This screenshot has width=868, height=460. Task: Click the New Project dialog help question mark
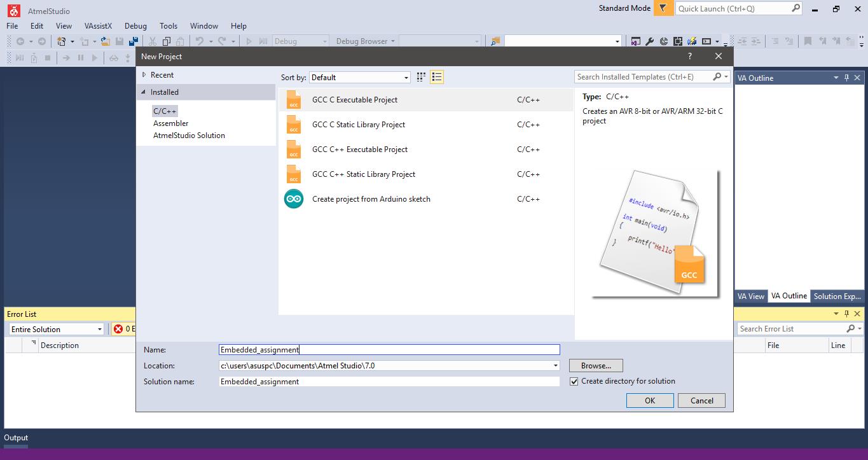(690, 56)
